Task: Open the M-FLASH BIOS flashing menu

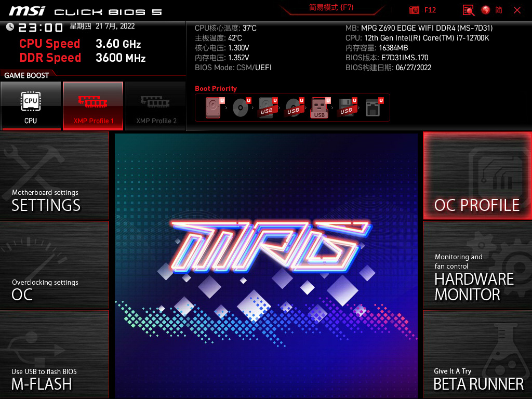Action: click(x=54, y=354)
